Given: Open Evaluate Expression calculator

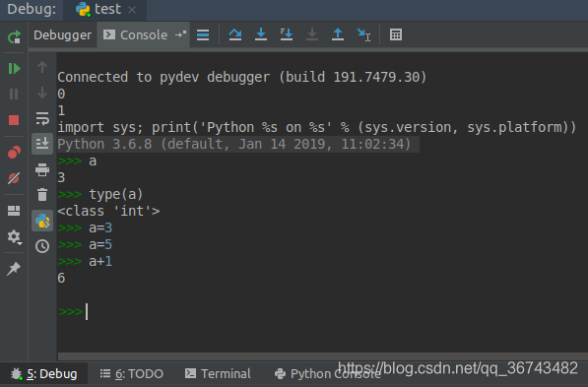Looking at the screenshot, I should click(396, 34).
